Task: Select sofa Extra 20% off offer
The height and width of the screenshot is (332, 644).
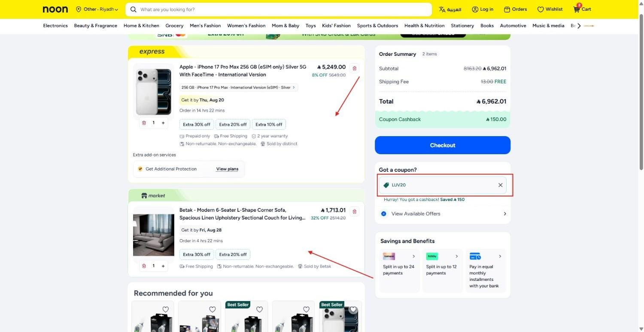Action: click(233, 254)
